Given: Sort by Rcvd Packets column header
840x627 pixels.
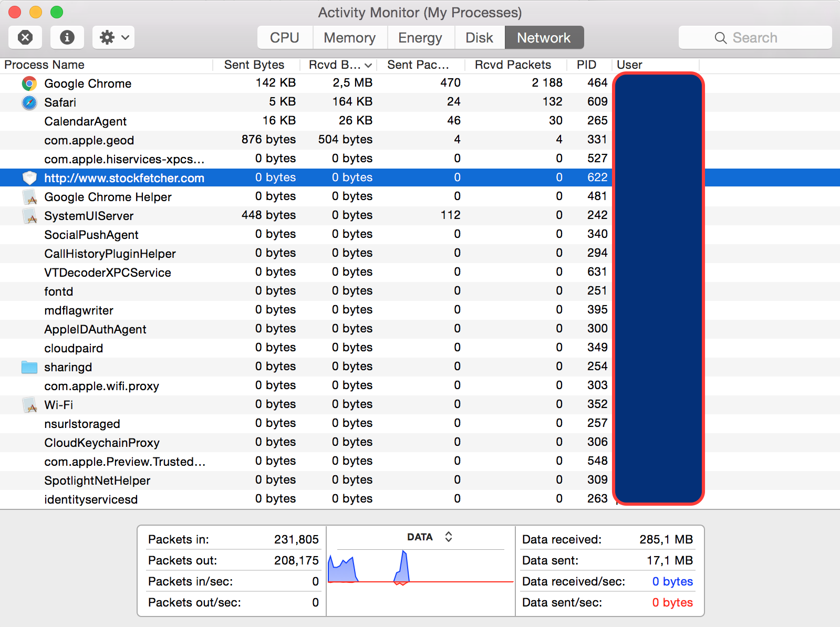Looking at the screenshot, I should tap(516, 65).
